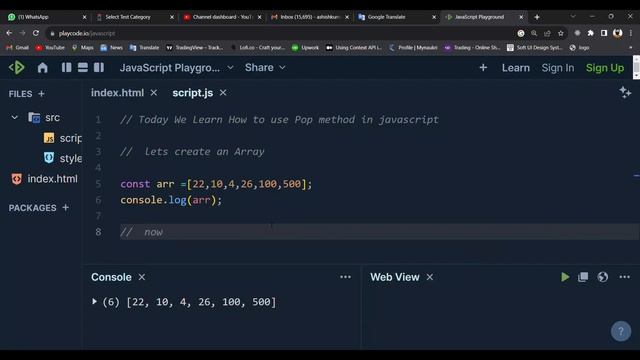Bookmark this page with star icon
Screen dimensions: 640x360
click(x=561, y=33)
